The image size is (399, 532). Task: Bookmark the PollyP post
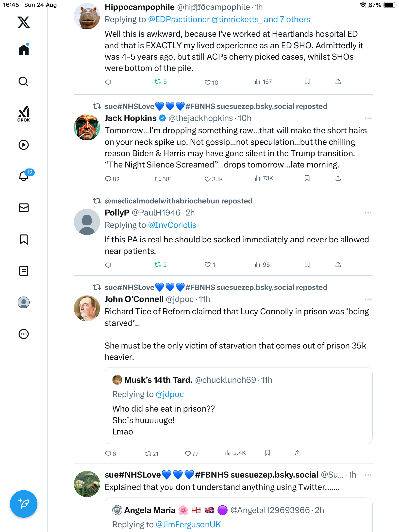[x=307, y=265]
